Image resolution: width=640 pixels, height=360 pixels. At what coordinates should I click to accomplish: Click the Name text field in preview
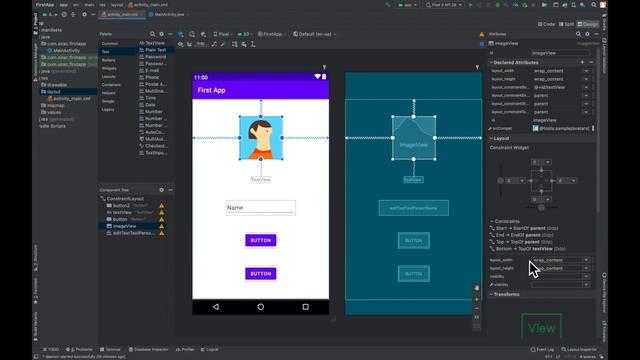tap(260, 208)
